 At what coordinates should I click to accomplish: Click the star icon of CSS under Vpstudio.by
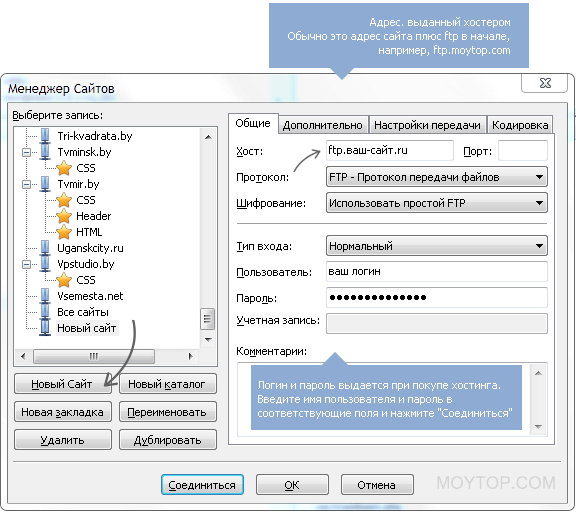pos(64,280)
